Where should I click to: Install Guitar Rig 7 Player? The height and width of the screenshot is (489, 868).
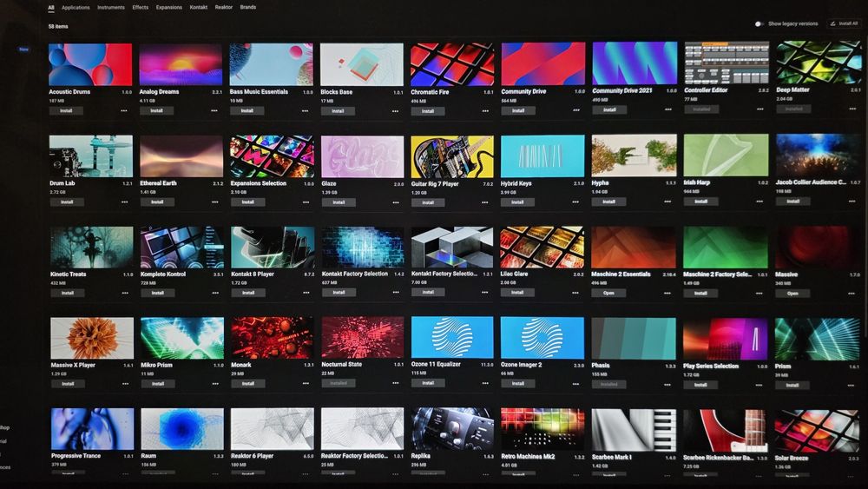428,202
